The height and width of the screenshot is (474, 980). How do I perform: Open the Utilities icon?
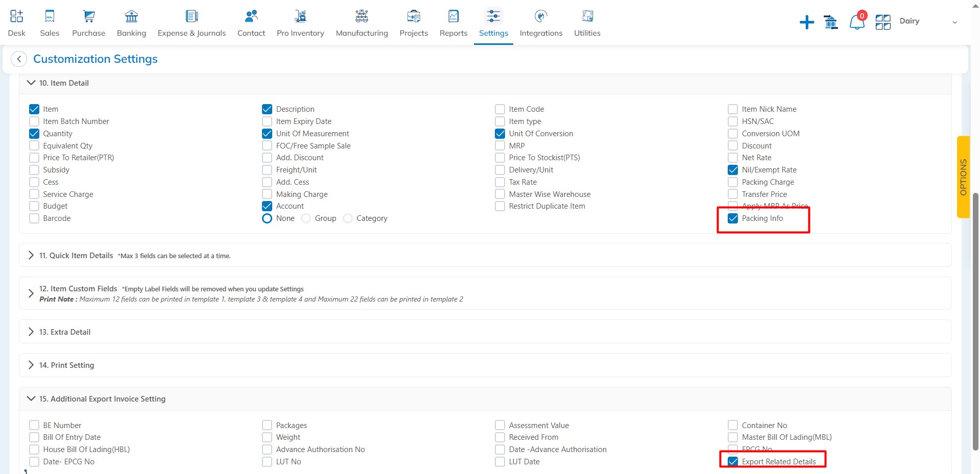pyautogui.click(x=587, y=16)
